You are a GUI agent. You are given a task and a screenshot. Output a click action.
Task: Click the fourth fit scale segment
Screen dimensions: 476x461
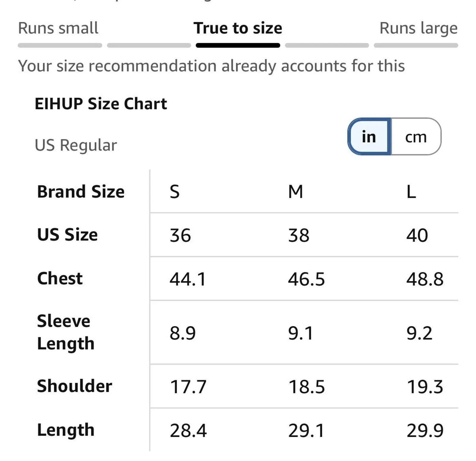(327, 45)
